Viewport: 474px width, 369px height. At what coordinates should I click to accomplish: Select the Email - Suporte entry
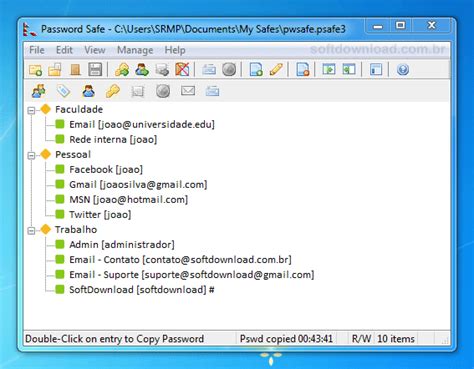[x=192, y=274]
